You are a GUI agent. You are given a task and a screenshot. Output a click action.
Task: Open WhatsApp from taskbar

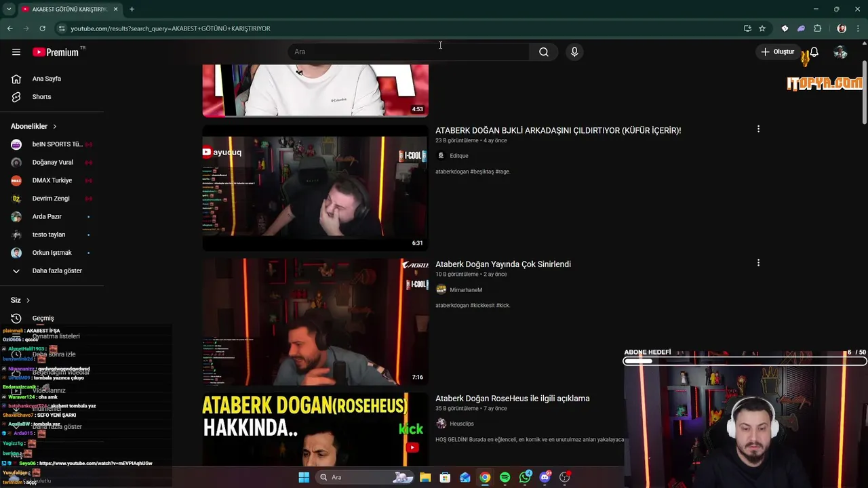[x=525, y=477]
